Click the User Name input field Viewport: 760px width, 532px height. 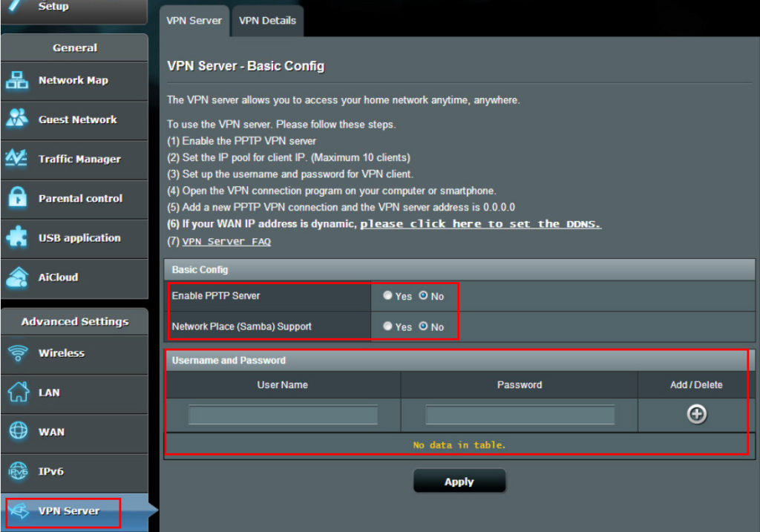click(x=283, y=416)
